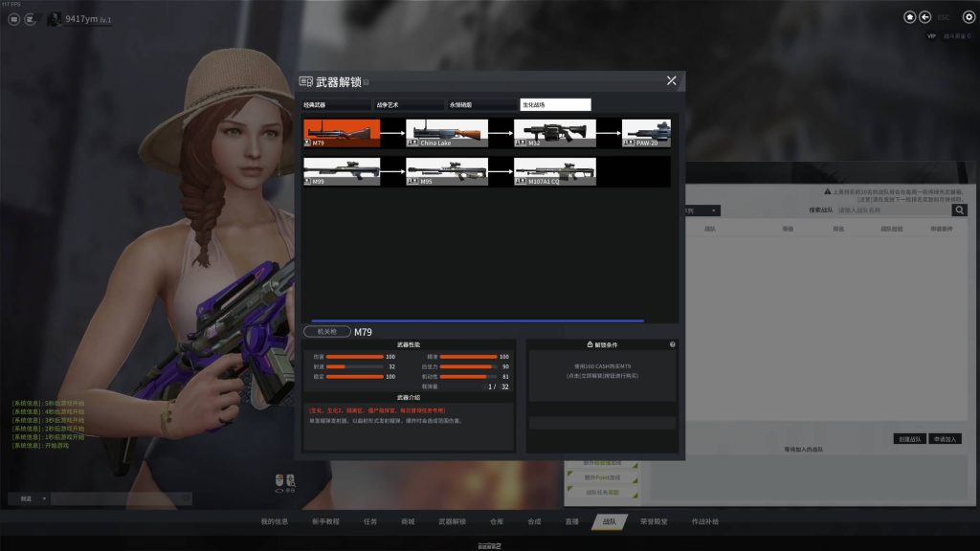
Task: Open help icon beside 解锁条件 header
Action: 672,344
